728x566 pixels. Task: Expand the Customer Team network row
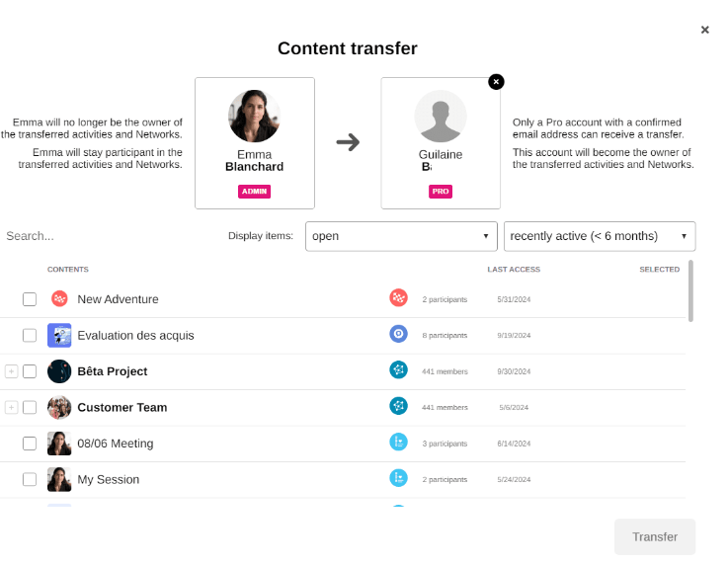coord(12,407)
